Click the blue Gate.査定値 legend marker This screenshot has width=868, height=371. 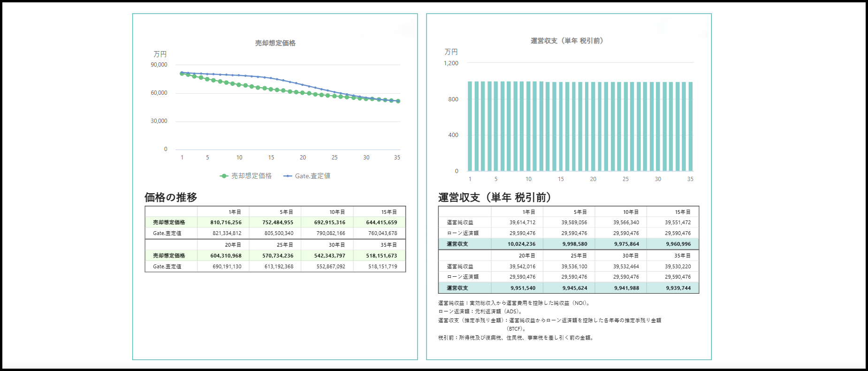click(288, 176)
